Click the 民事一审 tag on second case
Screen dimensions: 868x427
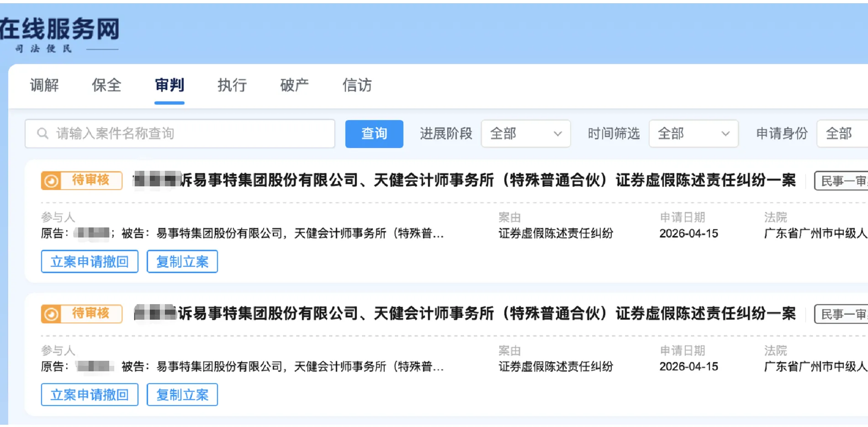841,315
